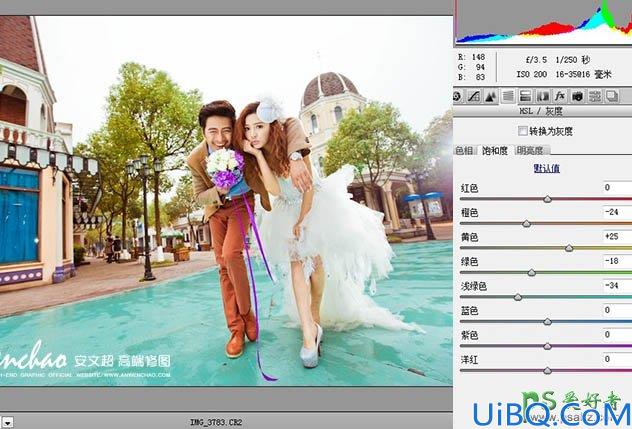This screenshot has height=429, width=632.
Task: Open the Detail panel triangles icon
Action: pyautogui.click(x=491, y=96)
